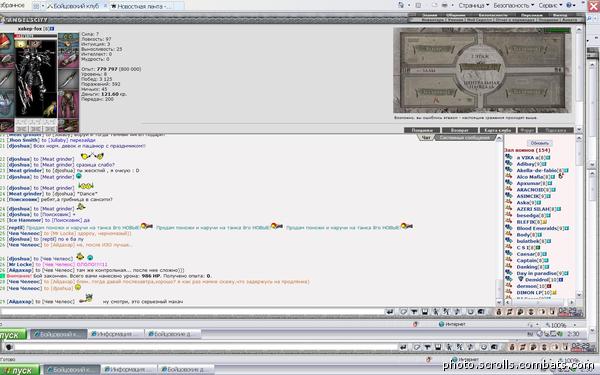Open the Сервис dropdown menu
600x375 pixels.
click(x=550, y=5)
